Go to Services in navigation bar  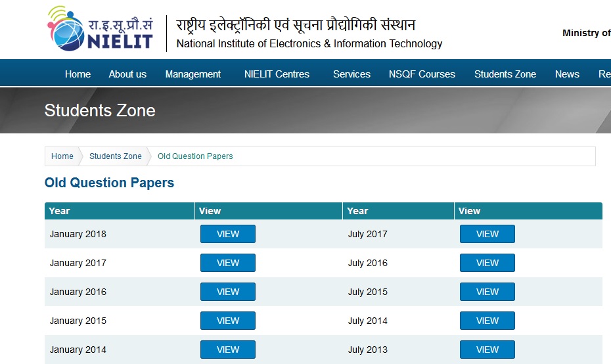pyautogui.click(x=351, y=74)
